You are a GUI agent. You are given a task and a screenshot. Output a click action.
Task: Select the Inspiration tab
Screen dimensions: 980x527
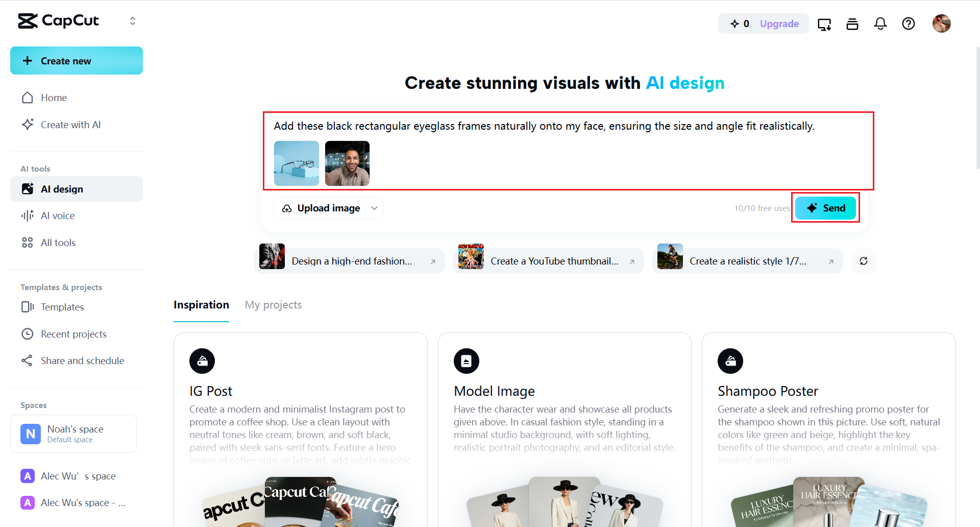coord(201,305)
